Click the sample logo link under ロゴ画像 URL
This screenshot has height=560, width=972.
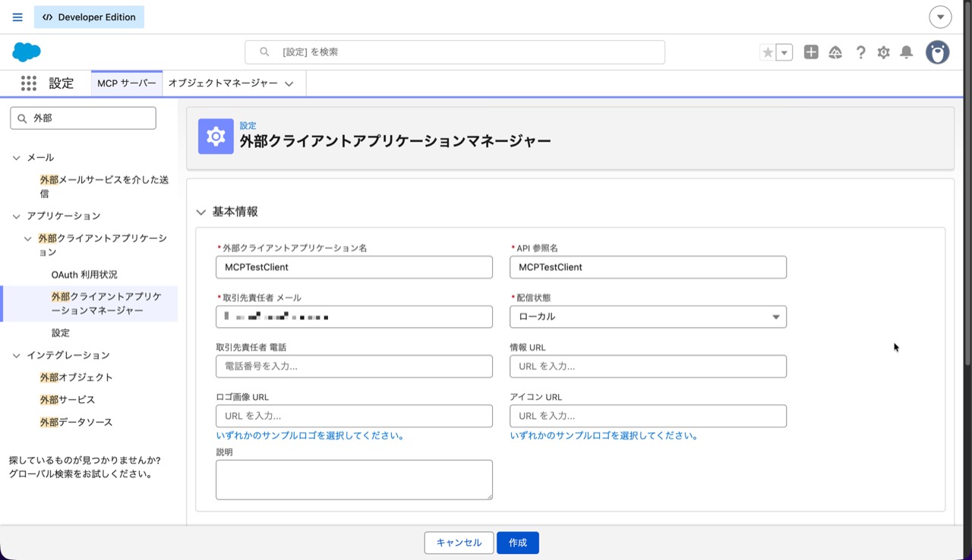(x=310, y=436)
